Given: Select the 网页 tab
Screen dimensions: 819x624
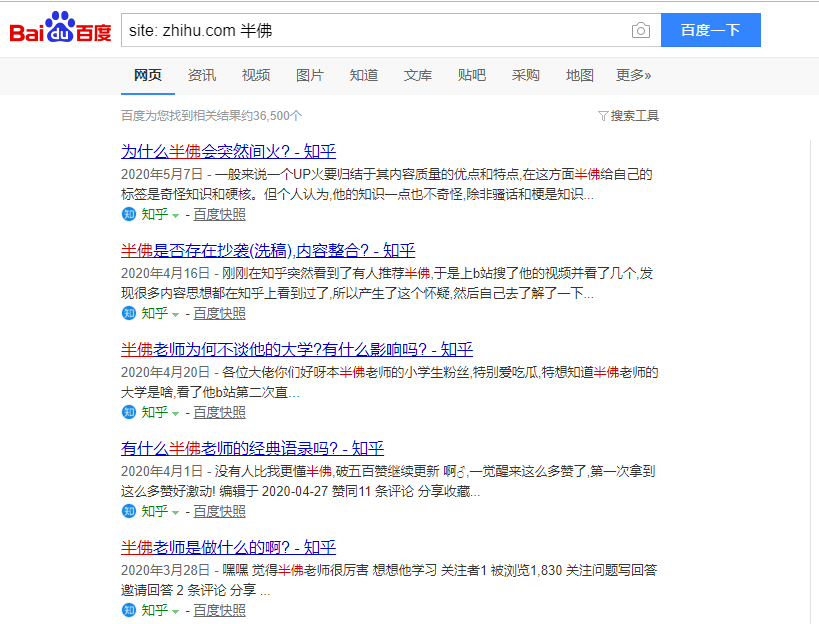Looking at the screenshot, I should 148,75.
